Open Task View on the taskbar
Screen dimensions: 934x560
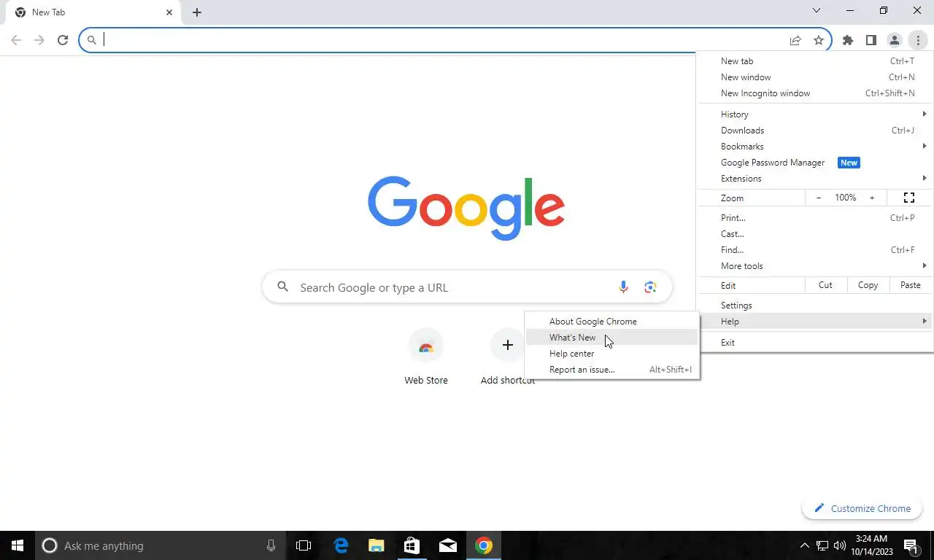point(304,545)
